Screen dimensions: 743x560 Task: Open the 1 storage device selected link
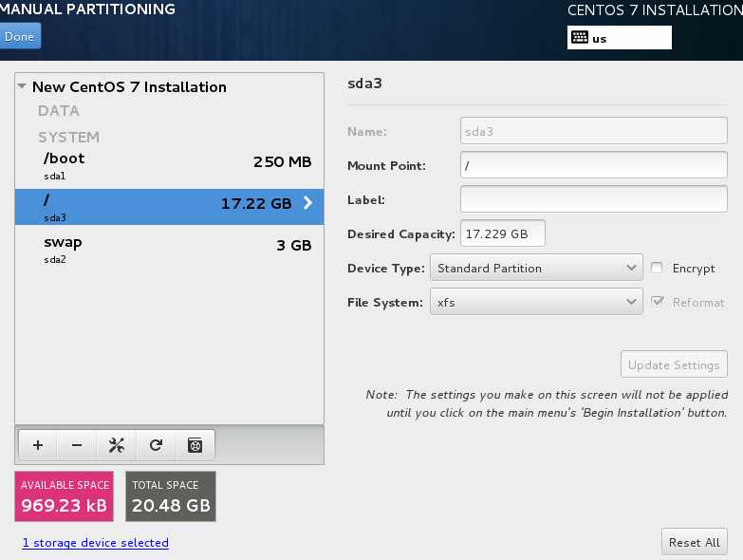tap(95, 543)
